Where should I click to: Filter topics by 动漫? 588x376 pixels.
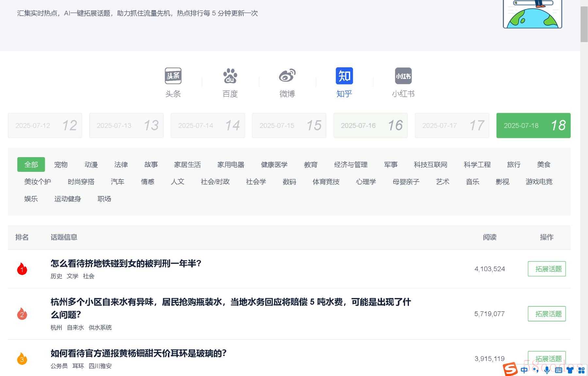91,165
